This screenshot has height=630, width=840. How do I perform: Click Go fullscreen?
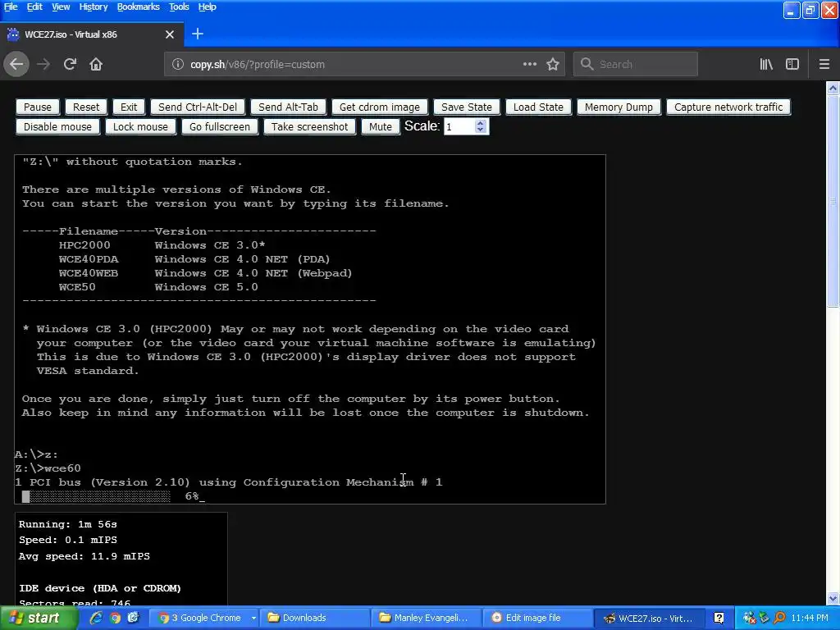(220, 127)
